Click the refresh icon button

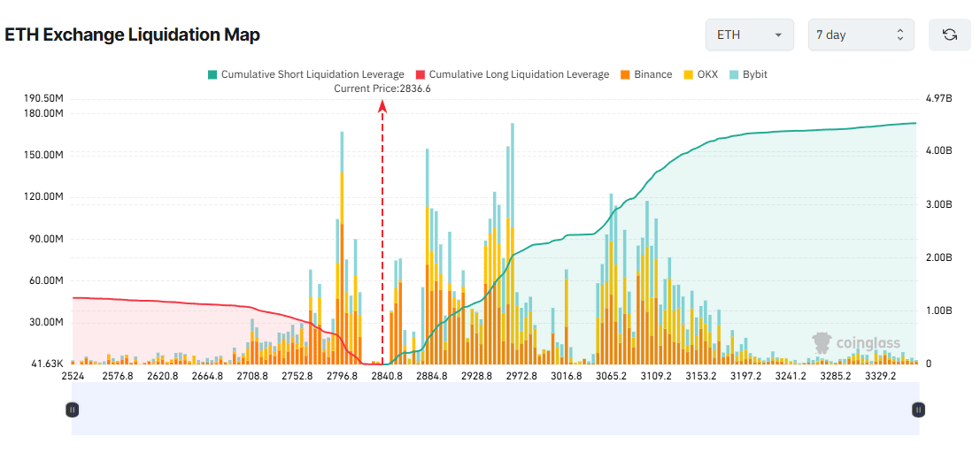[950, 34]
